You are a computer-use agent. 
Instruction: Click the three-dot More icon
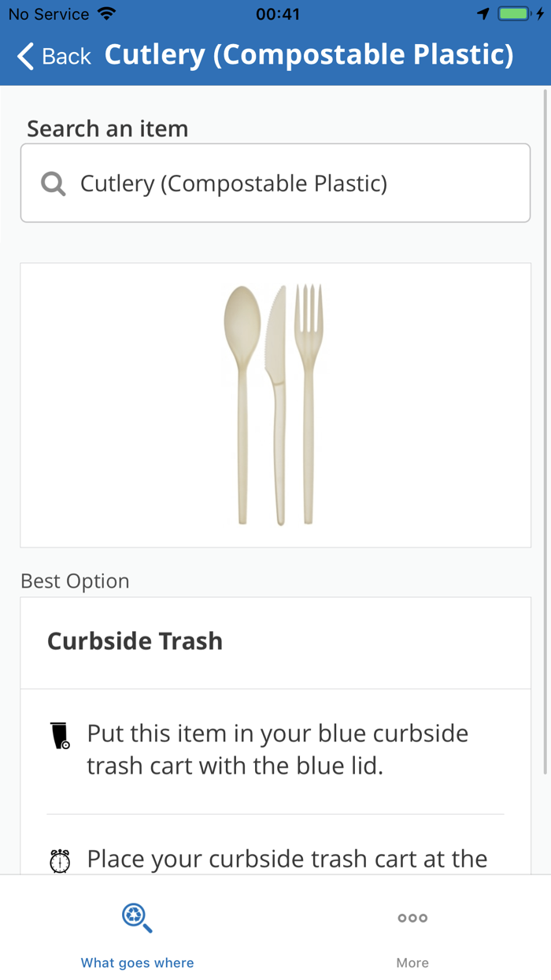coord(412,917)
